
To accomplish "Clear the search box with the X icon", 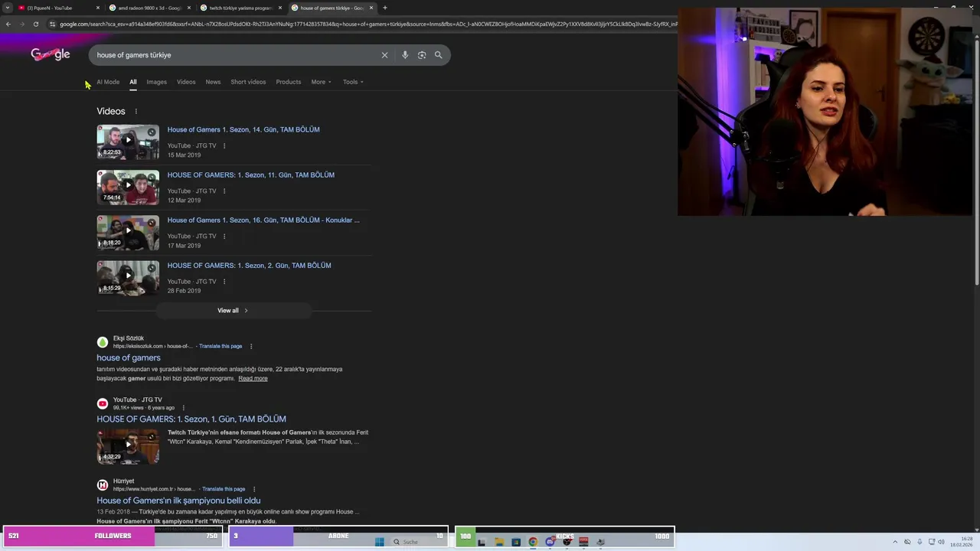I will (384, 55).
